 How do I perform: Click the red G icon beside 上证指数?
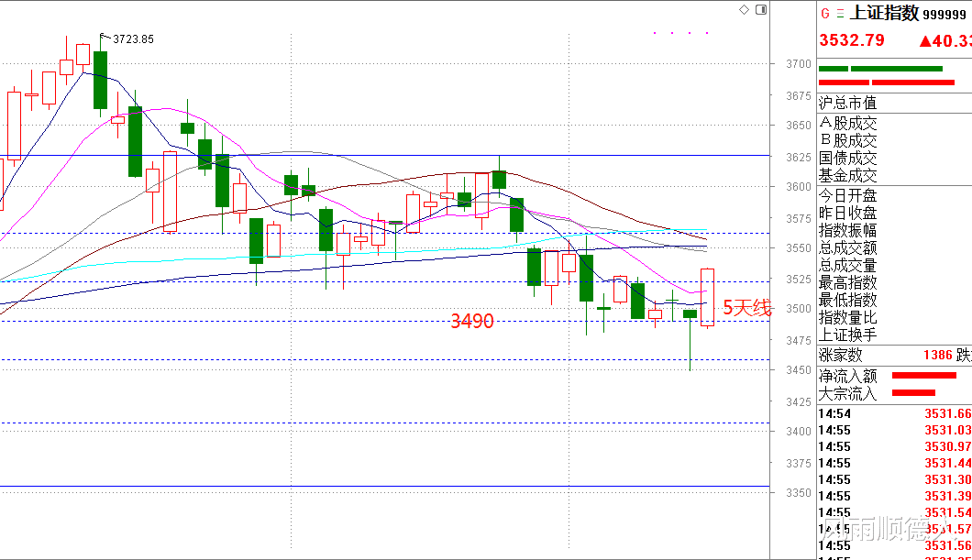[825, 13]
